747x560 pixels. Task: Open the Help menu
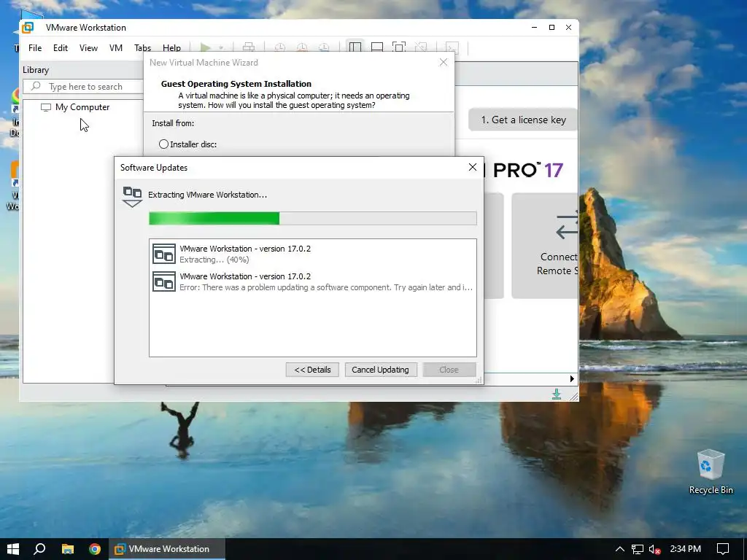pos(171,48)
